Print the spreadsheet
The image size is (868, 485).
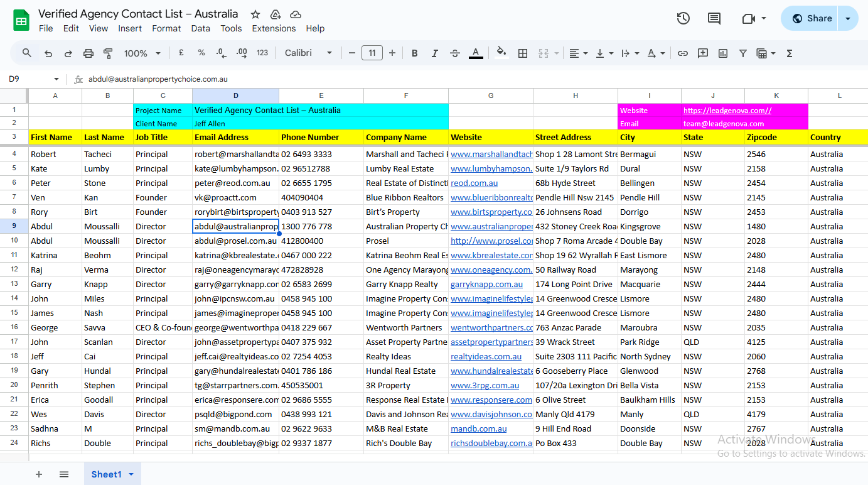pyautogui.click(x=88, y=53)
